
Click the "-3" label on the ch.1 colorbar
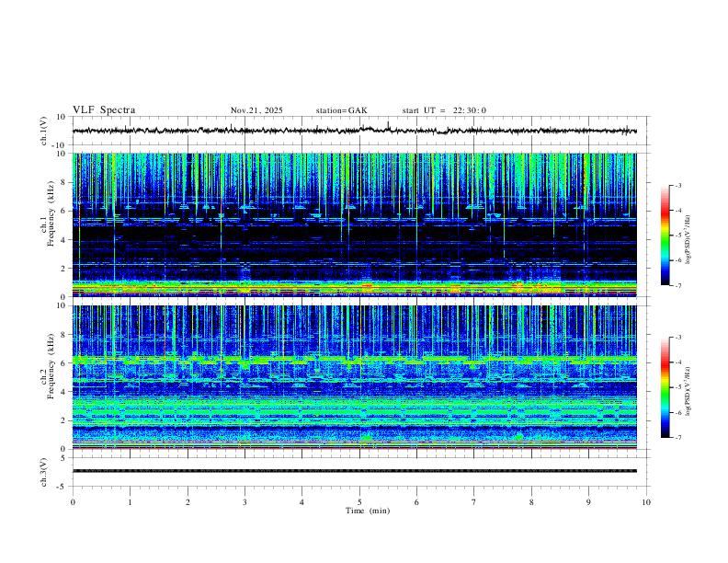pyautogui.click(x=677, y=186)
